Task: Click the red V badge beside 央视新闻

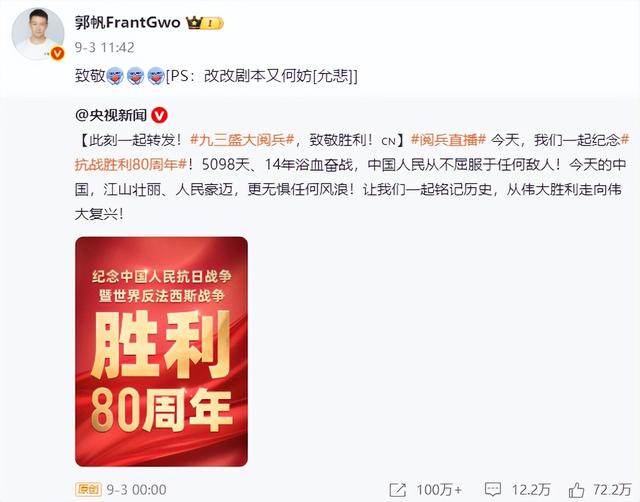Action: tap(159, 116)
